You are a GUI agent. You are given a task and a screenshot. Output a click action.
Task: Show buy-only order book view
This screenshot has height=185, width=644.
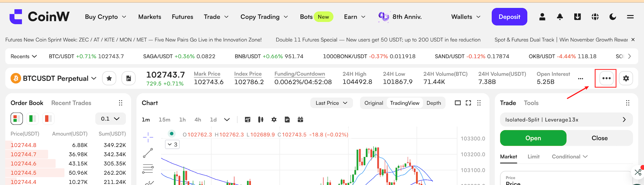tap(32, 119)
